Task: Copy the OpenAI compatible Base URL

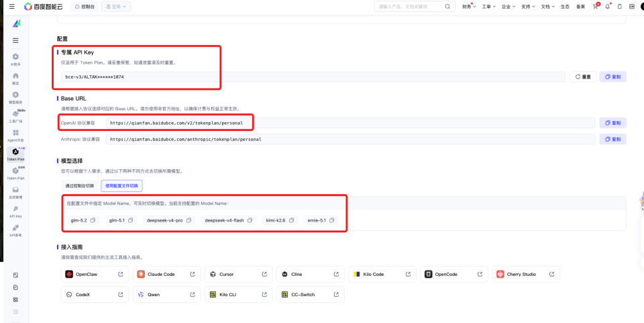Action: 612,123
